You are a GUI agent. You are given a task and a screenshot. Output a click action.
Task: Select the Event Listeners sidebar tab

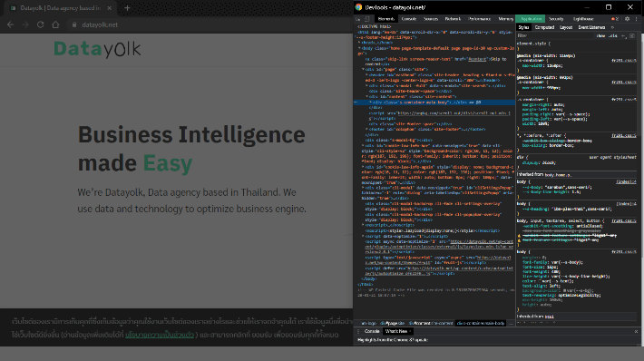point(591,27)
